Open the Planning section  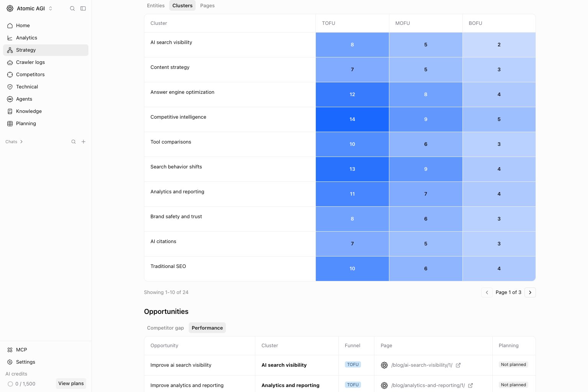tap(46, 124)
